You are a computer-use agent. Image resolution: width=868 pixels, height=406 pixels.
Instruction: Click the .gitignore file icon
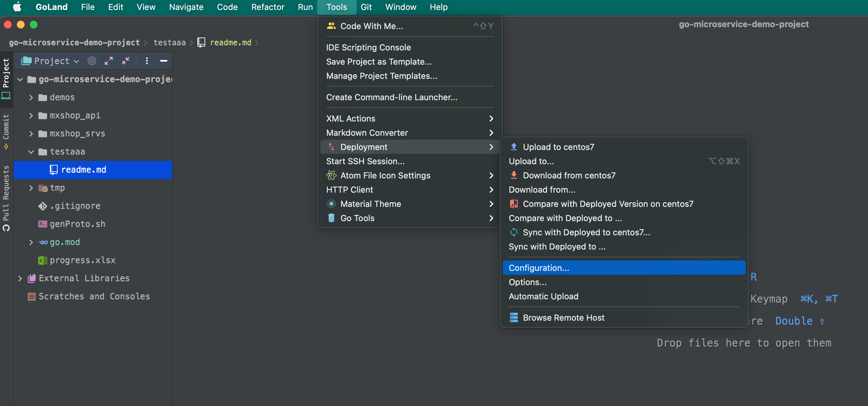[x=42, y=206]
